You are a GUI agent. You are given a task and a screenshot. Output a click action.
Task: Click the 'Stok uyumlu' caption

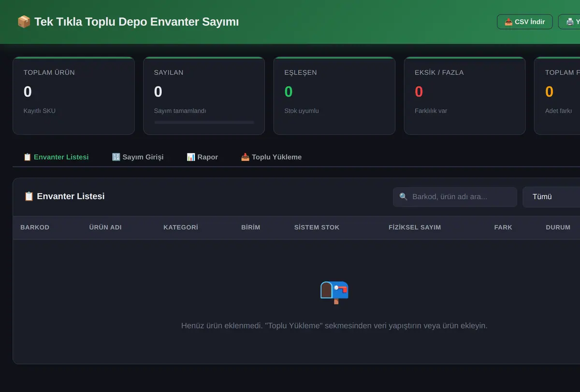[302, 111]
